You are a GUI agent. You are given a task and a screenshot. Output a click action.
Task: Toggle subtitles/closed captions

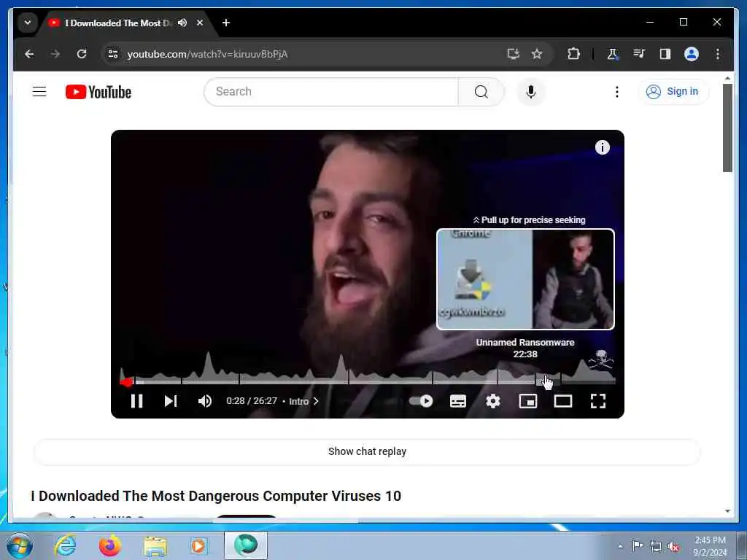458,401
